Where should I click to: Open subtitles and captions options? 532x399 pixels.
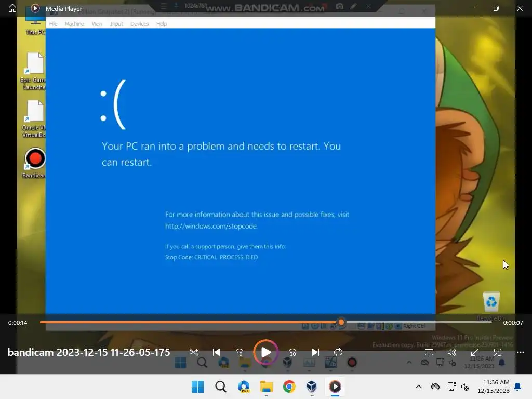pyautogui.click(x=429, y=352)
